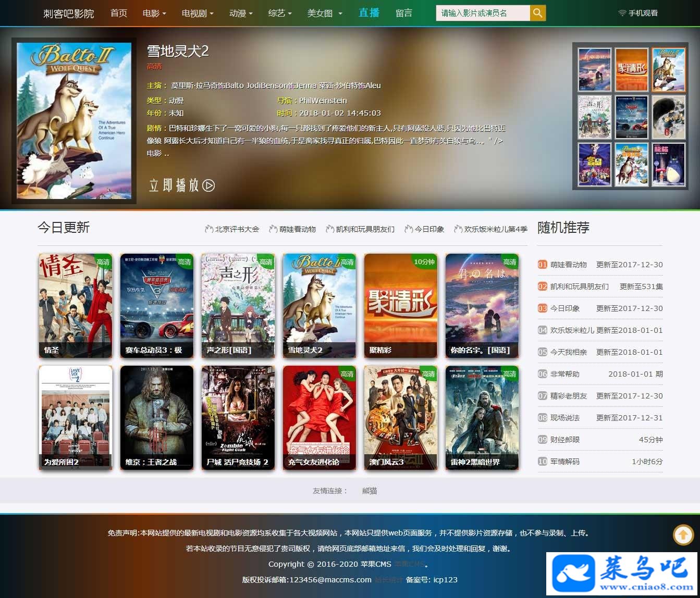Click footer email 123456@maccms.com
The width and height of the screenshot is (700, 598).
click(x=330, y=580)
